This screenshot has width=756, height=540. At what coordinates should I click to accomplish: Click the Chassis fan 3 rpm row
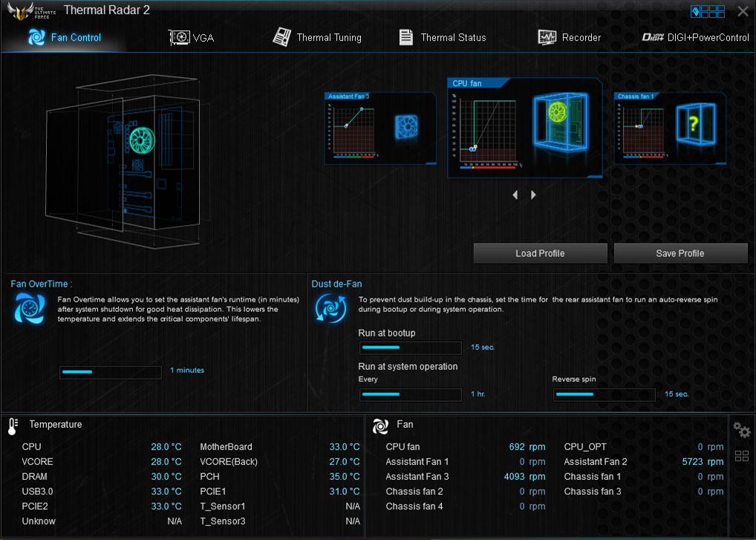pos(644,492)
